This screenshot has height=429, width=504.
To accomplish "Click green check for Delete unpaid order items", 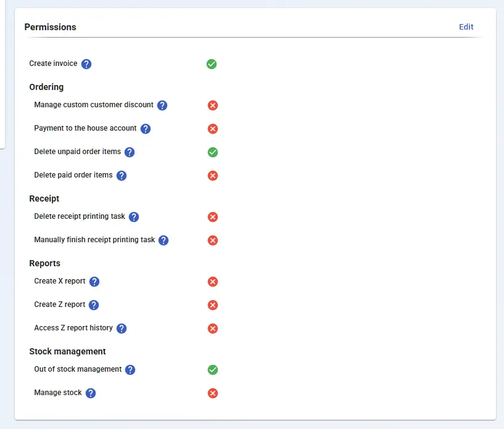I will click(213, 152).
